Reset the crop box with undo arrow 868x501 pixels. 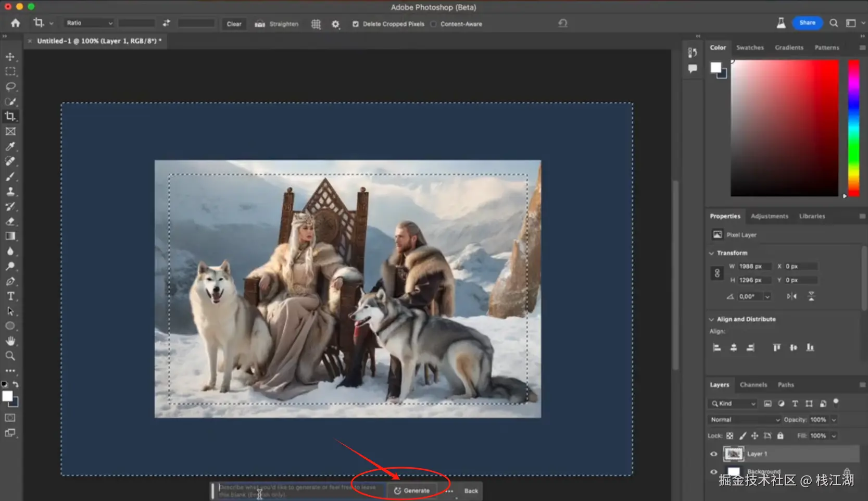click(x=563, y=23)
